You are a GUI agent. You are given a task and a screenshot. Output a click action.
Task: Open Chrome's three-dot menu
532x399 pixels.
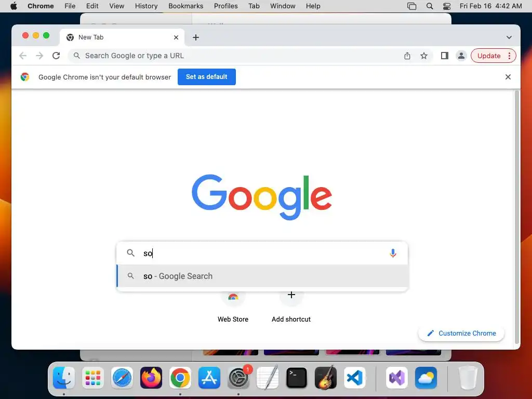click(x=509, y=56)
